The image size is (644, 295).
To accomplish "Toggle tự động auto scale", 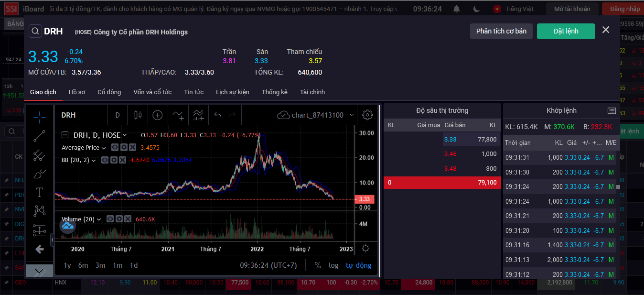I will tap(358, 265).
